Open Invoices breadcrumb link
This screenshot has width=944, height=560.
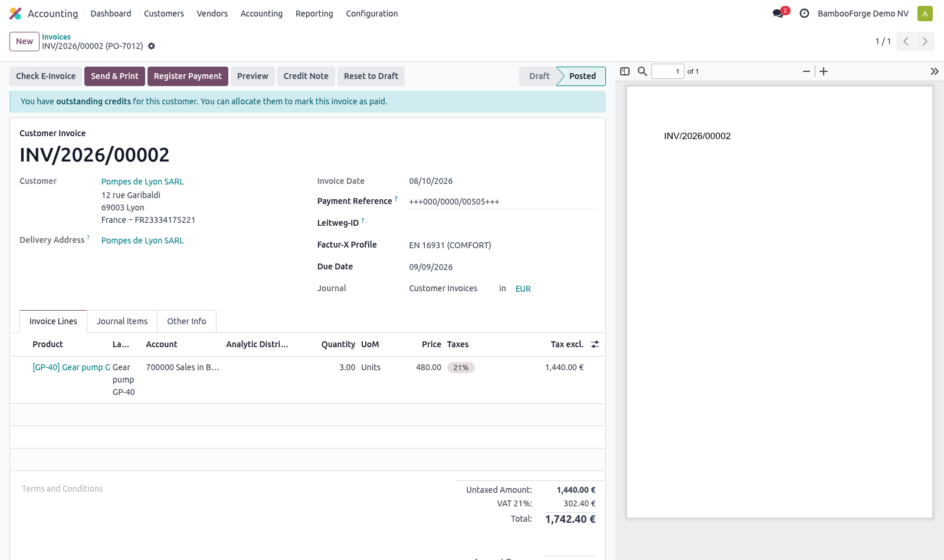56,37
